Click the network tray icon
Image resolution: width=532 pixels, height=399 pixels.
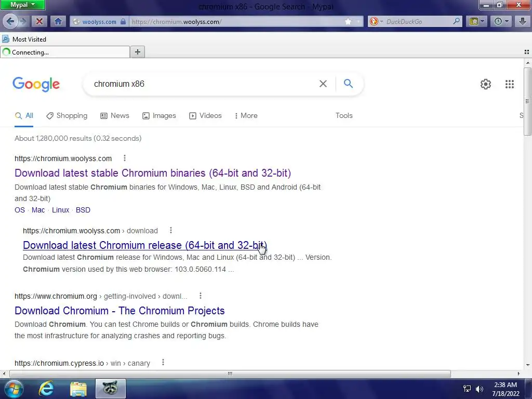(467, 389)
